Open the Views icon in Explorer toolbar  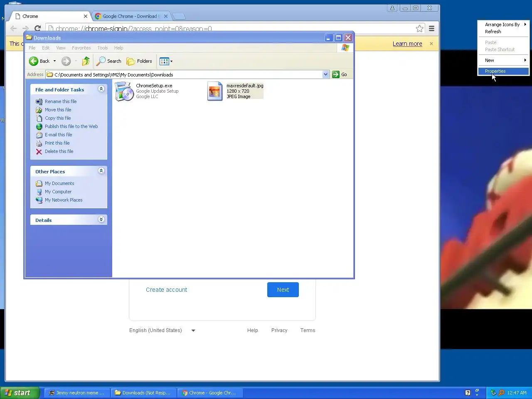pos(164,62)
